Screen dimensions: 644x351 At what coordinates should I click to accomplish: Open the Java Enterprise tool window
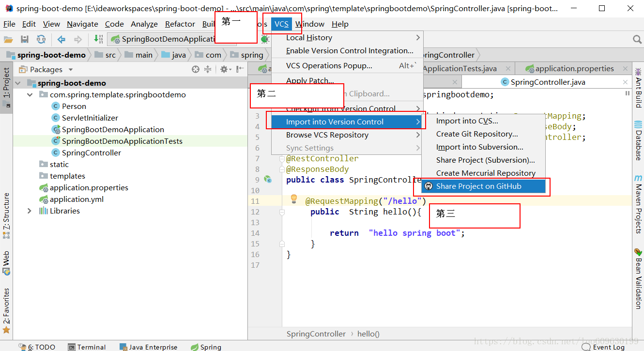click(148, 347)
